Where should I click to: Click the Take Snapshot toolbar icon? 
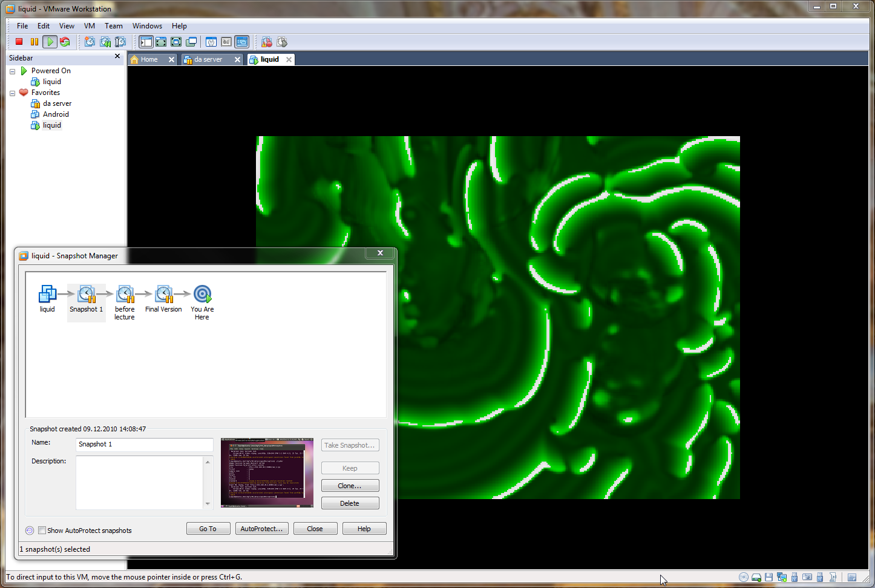click(90, 42)
